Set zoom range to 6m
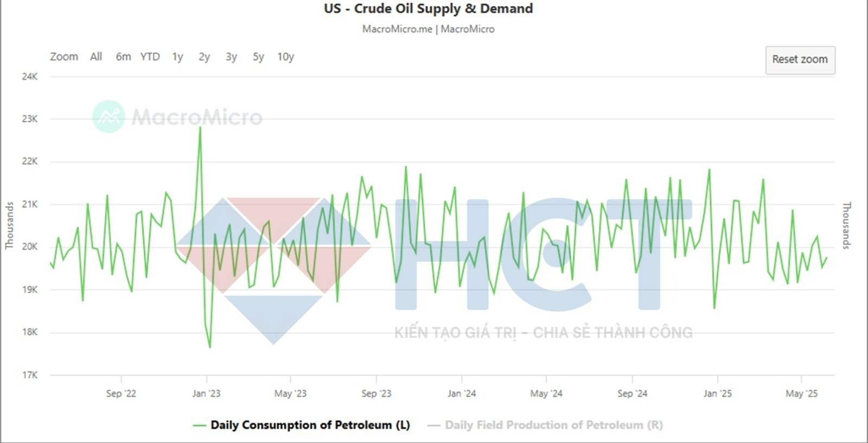The image size is (868, 443). click(123, 56)
